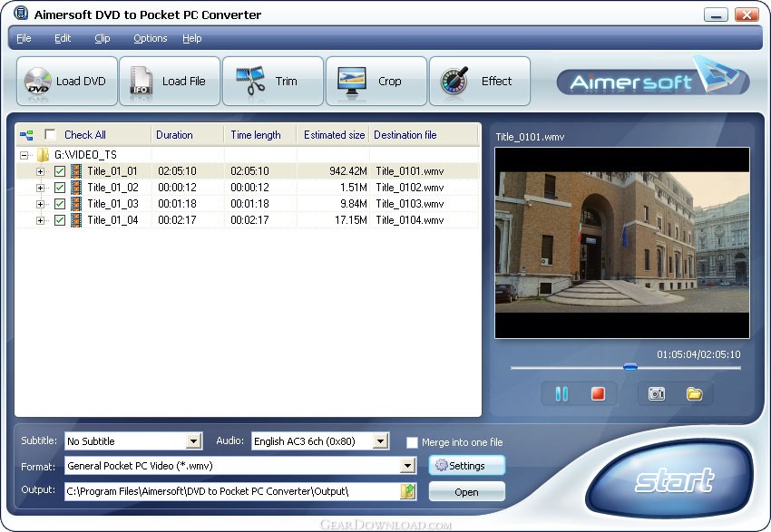Open the File menu
This screenshot has height=532, width=771.
(24, 38)
